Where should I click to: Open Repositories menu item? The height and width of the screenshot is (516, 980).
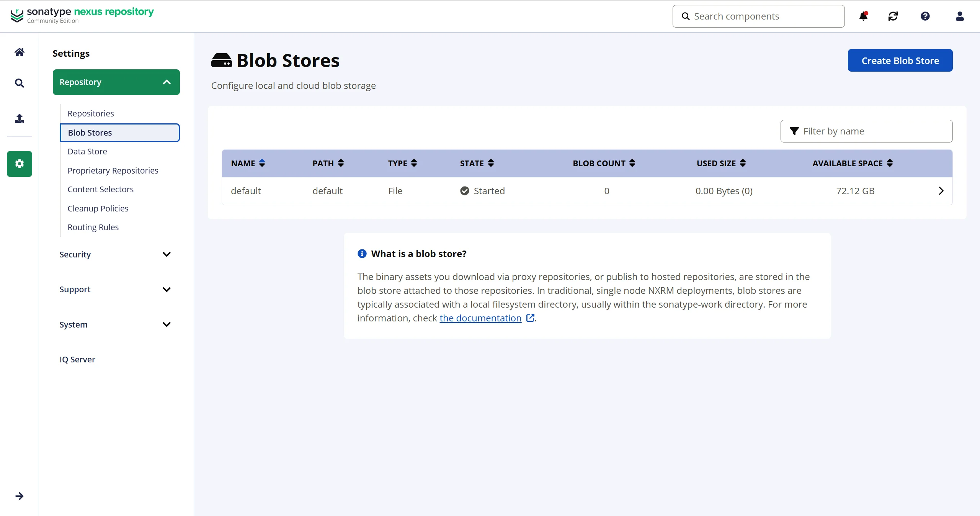[x=91, y=113]
